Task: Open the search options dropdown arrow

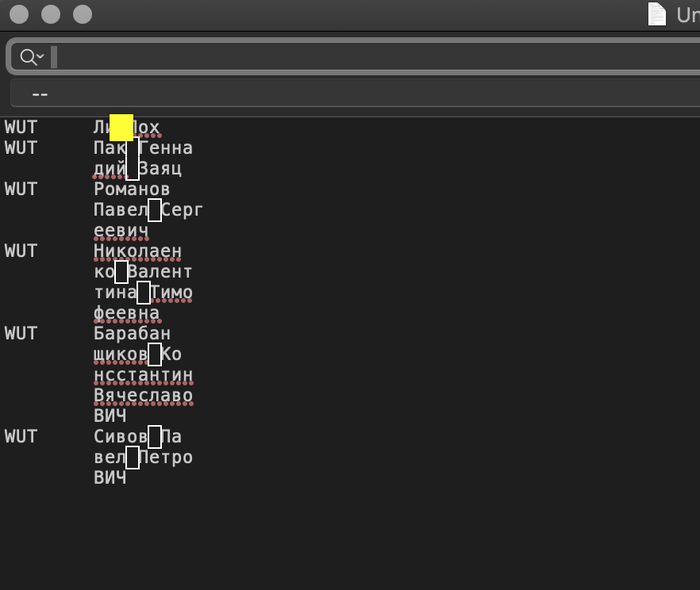Action: (40, 57)
